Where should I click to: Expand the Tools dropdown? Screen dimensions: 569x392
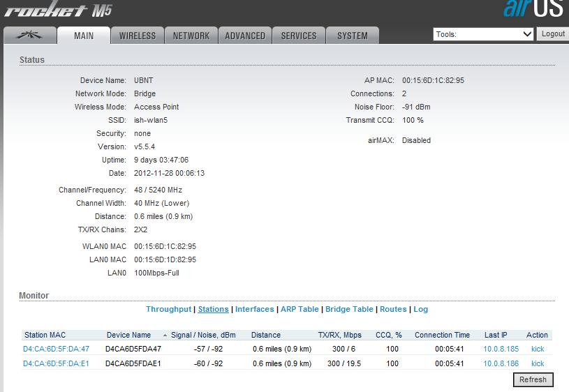[x=484, y=34]
